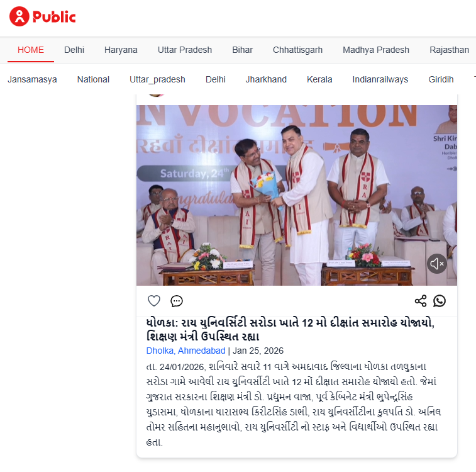Go to Bihar tab

[242, 50]
